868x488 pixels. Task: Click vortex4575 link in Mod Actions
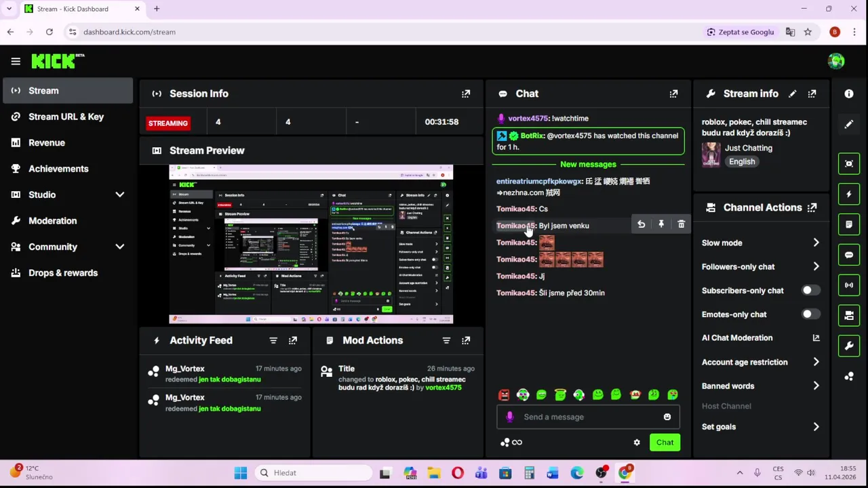pyautogui.click(x=443, y=388)
